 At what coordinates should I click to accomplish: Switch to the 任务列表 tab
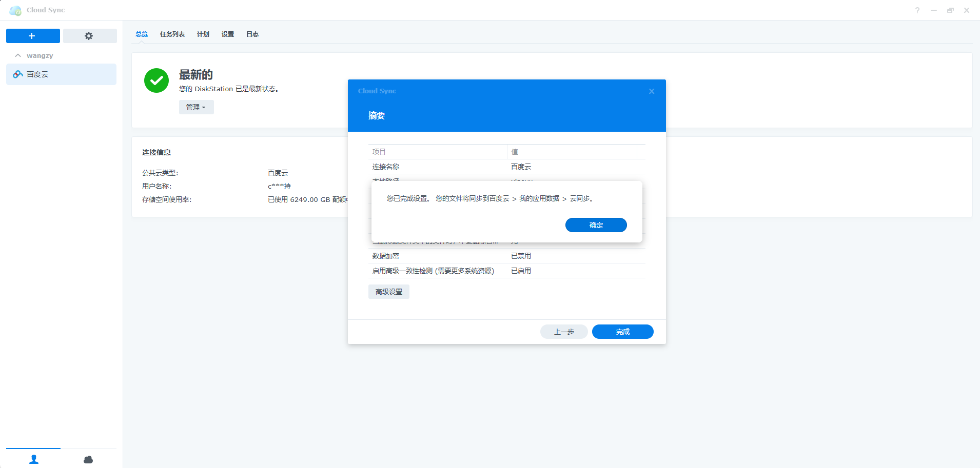click(x=172, y=34)
